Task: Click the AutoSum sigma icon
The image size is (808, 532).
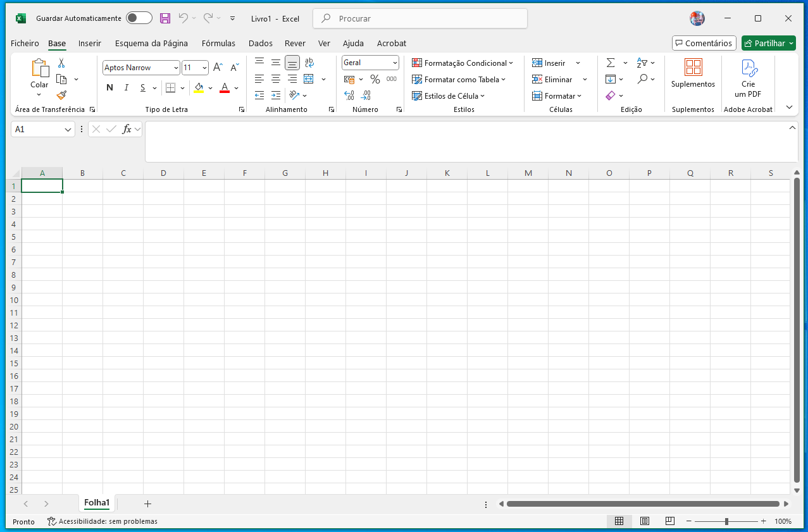Action: 611,63
